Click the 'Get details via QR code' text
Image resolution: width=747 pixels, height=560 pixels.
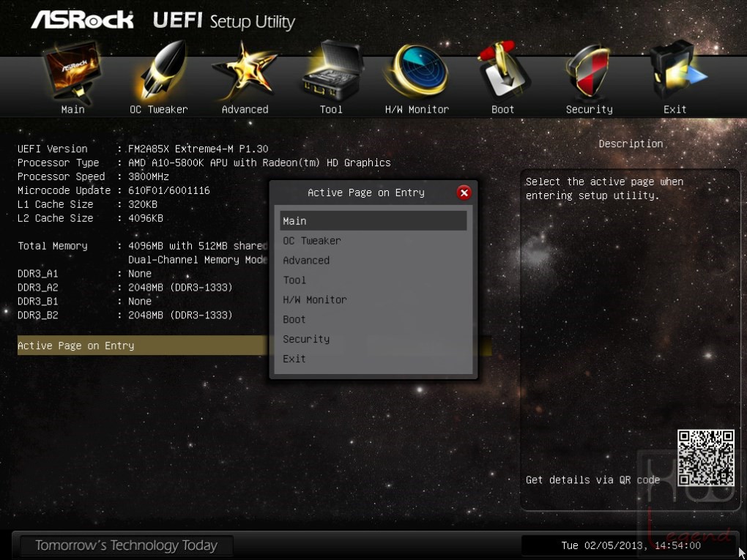click(x=592, y=480)
